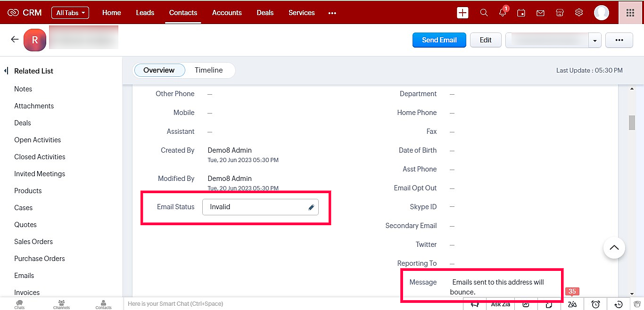Open Notes related list
The image size is (644, 310).
(x=23, y=89)
